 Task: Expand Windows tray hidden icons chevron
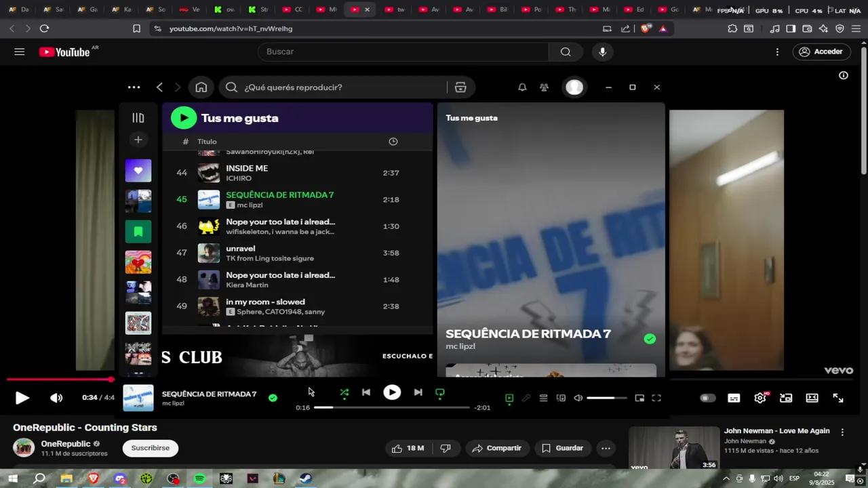pos(726,479)
